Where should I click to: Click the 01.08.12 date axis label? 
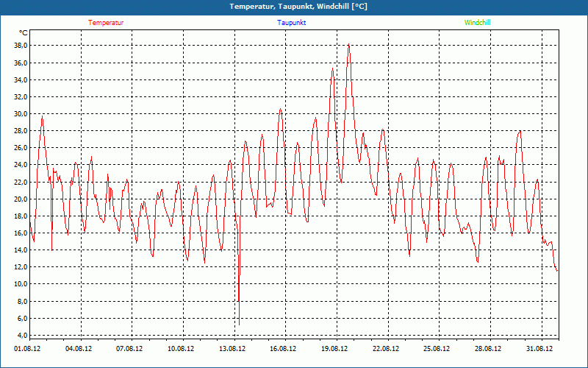[27, 348]
